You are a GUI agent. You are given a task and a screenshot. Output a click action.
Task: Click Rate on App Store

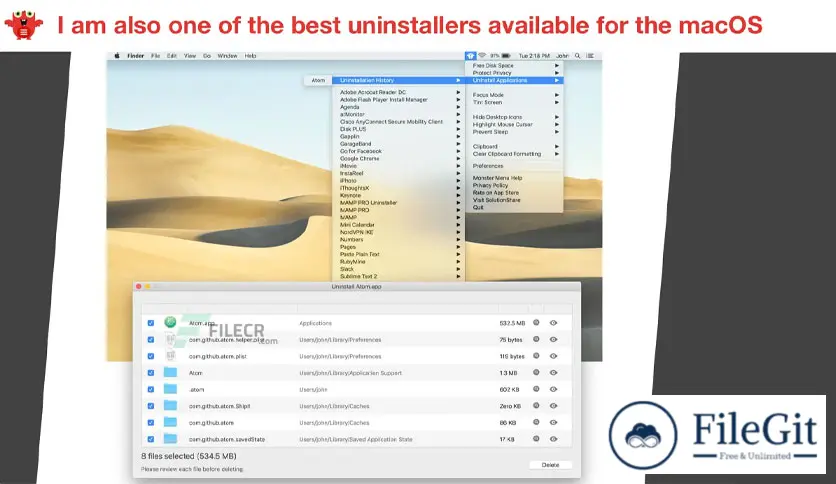[515, 193]
